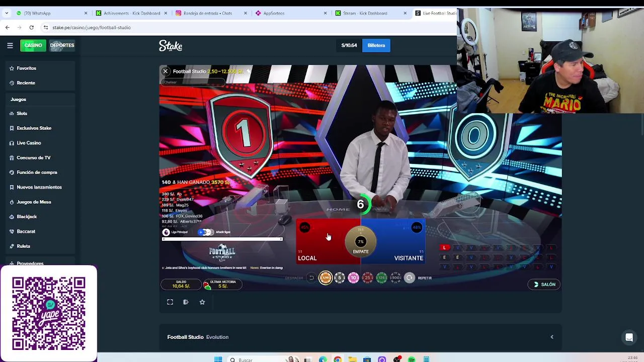Switch to Achievements Kick Dashboard tab
This screenshot has width=644, height=362.
pos(132,13)
